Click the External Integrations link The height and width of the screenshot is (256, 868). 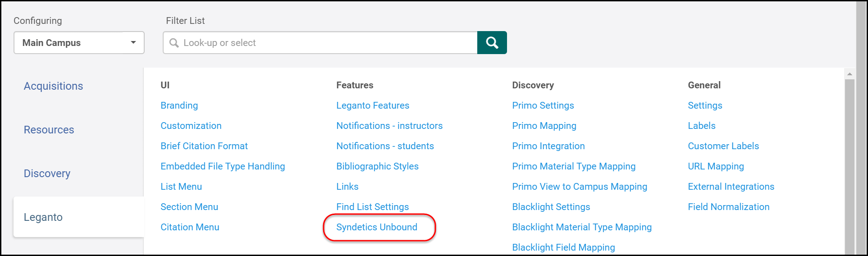click(x=731, y=187)
